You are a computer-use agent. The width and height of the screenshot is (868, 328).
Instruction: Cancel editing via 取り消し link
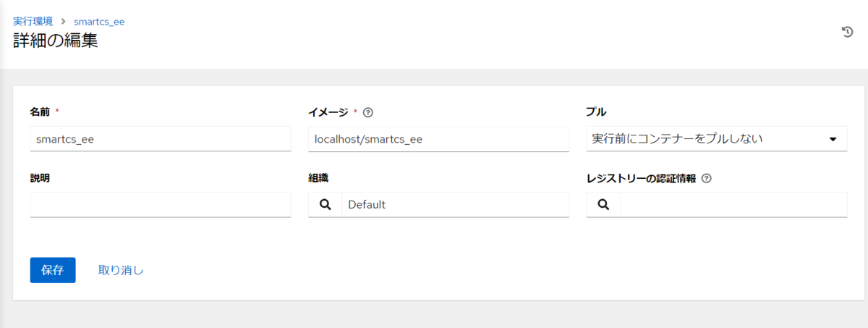click(x=121, y=270)
